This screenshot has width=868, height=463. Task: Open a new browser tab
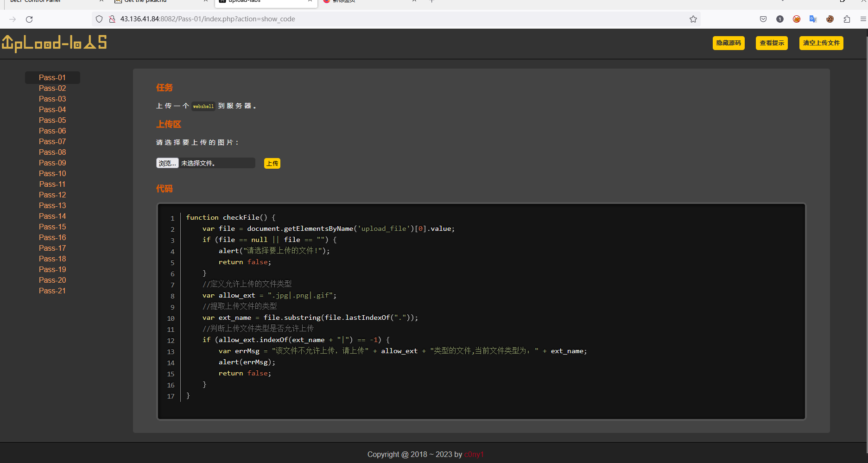tap(431, 1)
